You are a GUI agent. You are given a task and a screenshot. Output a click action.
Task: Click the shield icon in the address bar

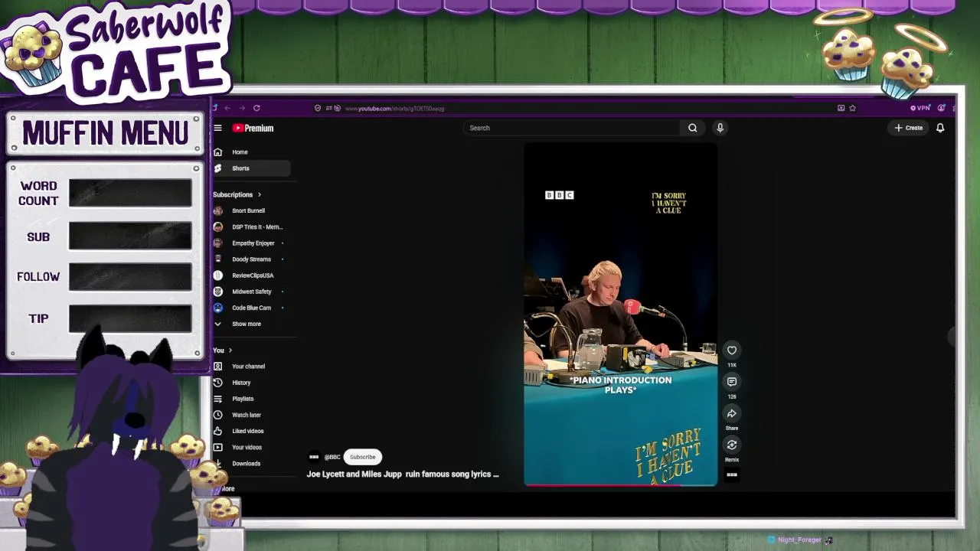point(318,108)
